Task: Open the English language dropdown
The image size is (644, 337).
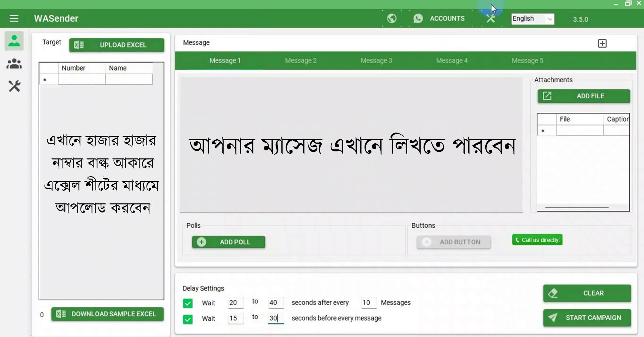Action: (x=533, y=19)
